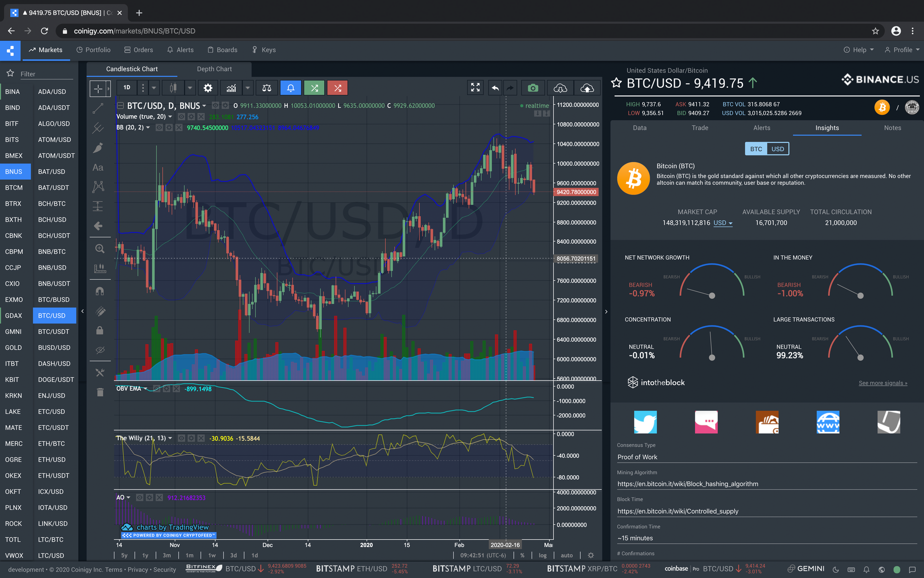Screen dimensions: 924x578
Task: Click the Bitcoin orange coin swatch icon
Action: (x=882, y=107)
